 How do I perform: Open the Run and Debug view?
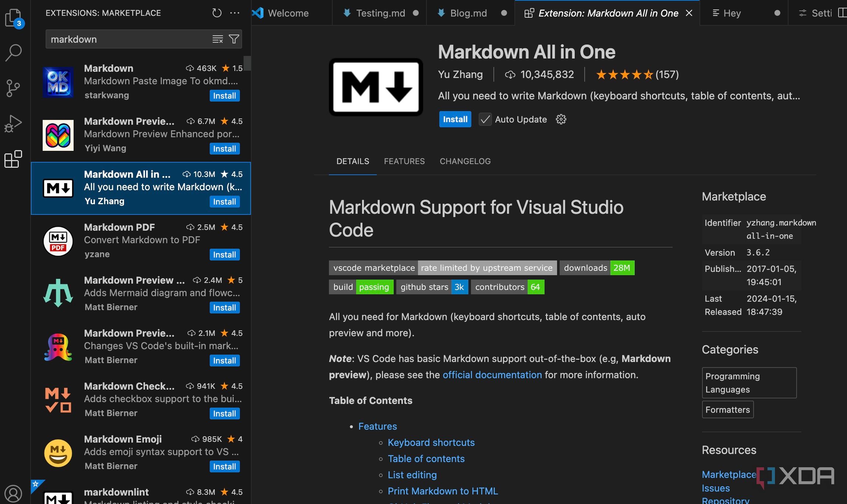14,124
